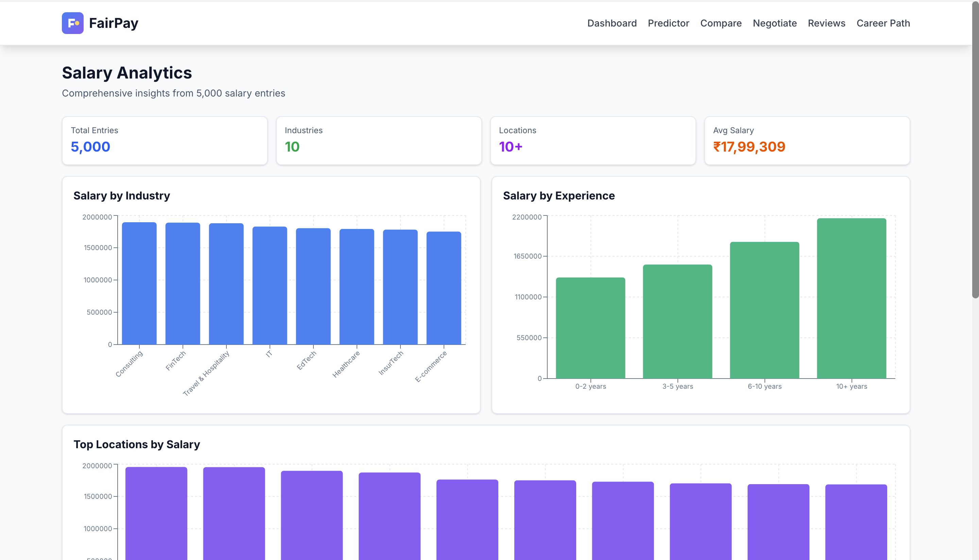
Task: Click the 10+ years experience bar
Action: (x=851, y=298)
